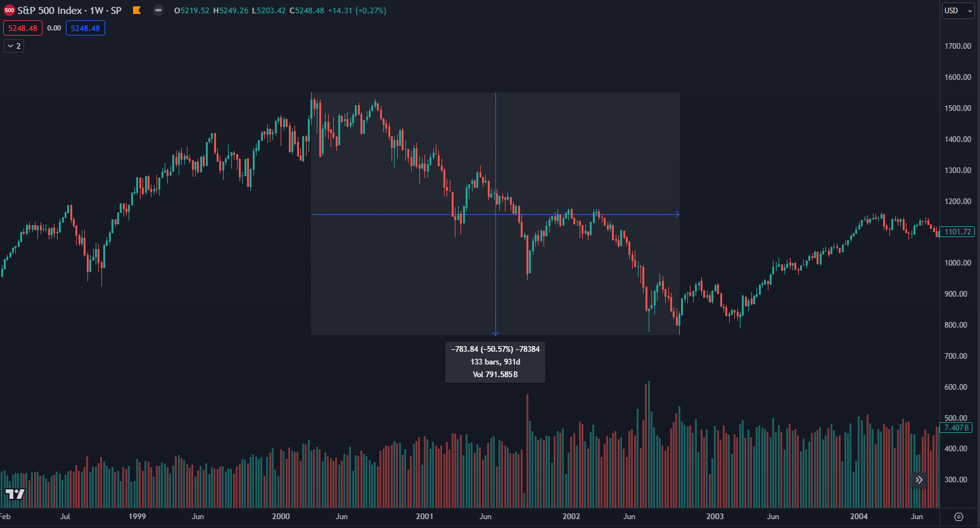Click the S&P 500 red symbol logo

tap(10, 10)
